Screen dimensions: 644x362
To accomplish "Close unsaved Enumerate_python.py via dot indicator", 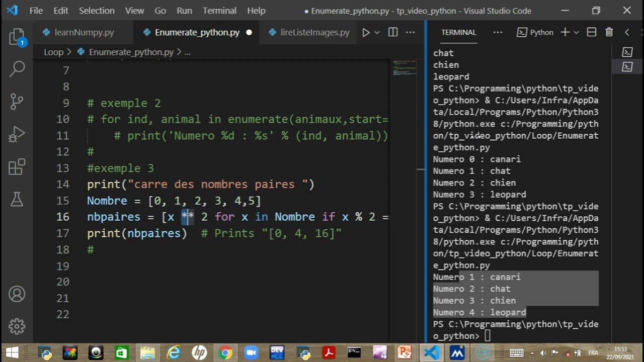I will pyautogui.click(x=249, y=32).
